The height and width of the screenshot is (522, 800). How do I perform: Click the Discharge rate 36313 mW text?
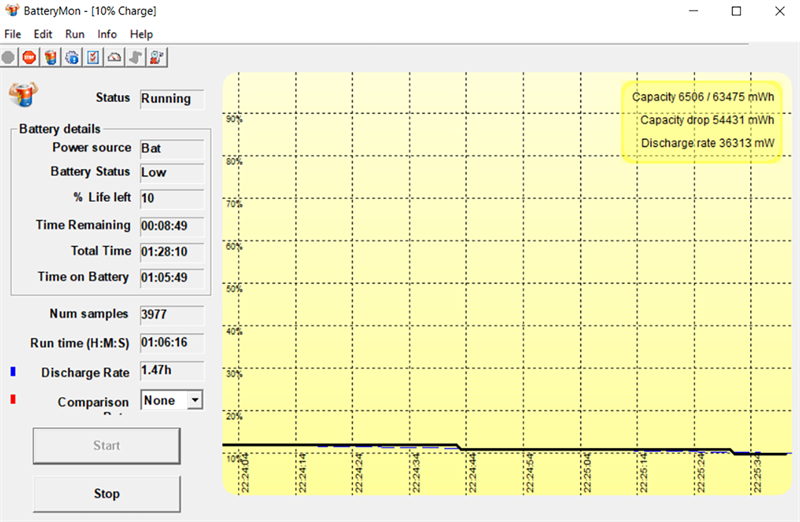click(x=707, y=143)
